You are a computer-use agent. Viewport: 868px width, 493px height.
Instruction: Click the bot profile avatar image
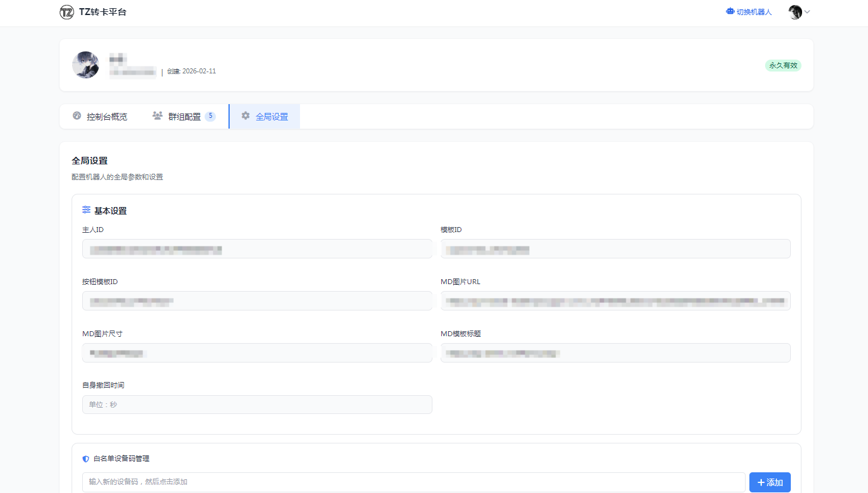85,65
